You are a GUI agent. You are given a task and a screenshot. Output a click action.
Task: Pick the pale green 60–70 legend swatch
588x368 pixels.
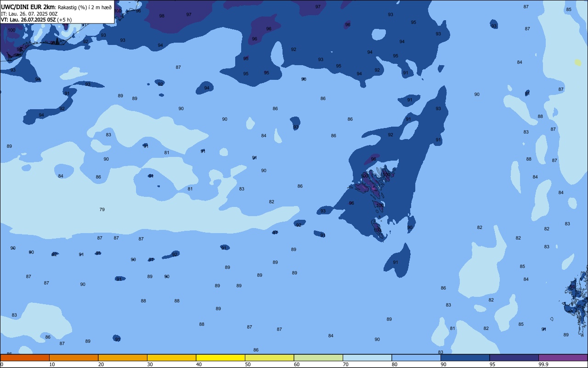click(x=318, y=357)
